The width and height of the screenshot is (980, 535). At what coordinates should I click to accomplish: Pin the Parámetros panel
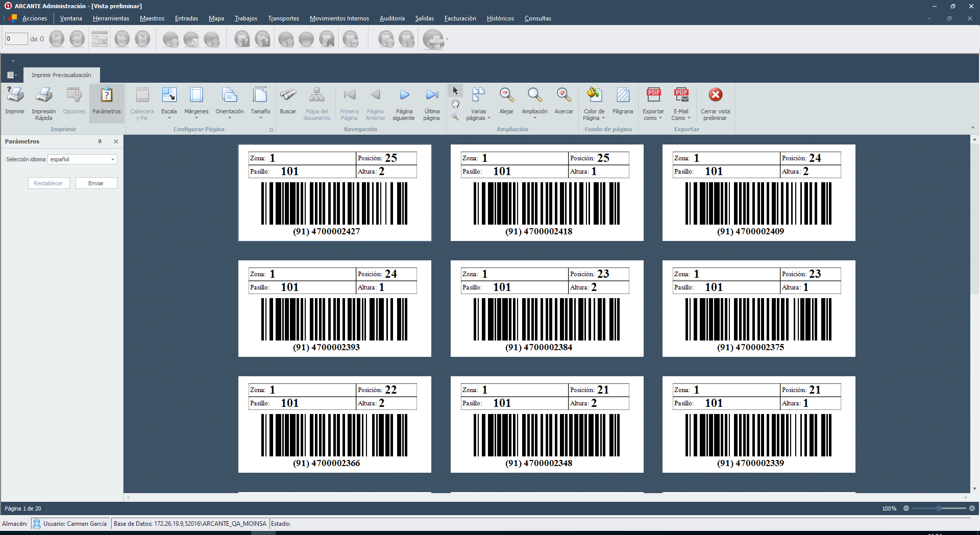pos(100,141)
